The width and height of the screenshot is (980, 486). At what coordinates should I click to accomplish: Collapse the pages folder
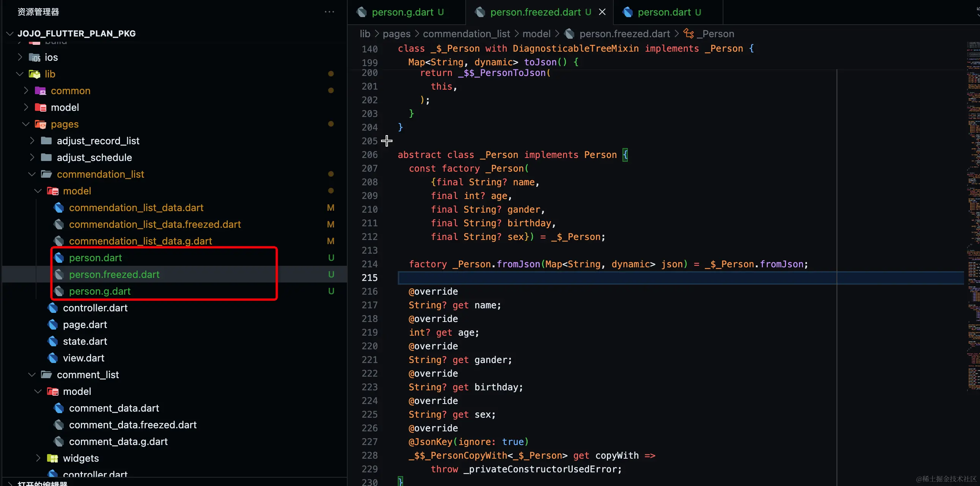(x=26, y=124)
